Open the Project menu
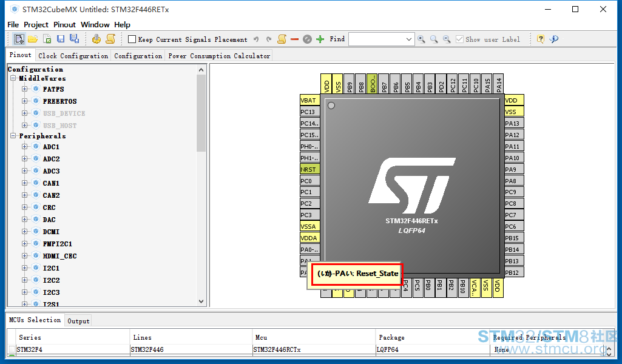This screenshot has height=364, width=622. 36,25
